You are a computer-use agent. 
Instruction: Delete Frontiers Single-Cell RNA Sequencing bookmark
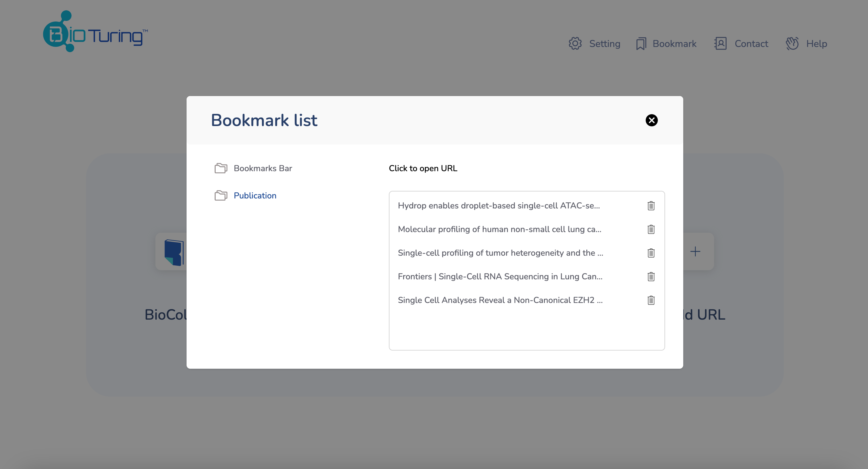(x=651, y=276)
